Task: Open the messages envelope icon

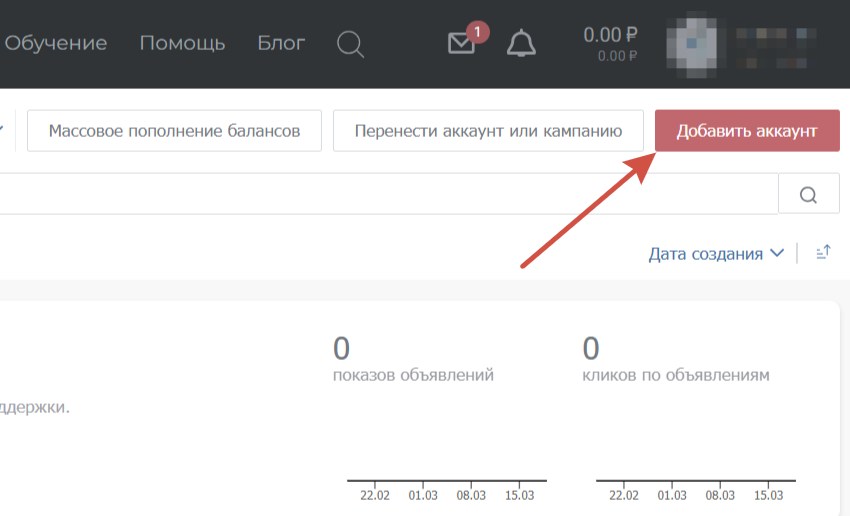Action: [x=461, y=44]
